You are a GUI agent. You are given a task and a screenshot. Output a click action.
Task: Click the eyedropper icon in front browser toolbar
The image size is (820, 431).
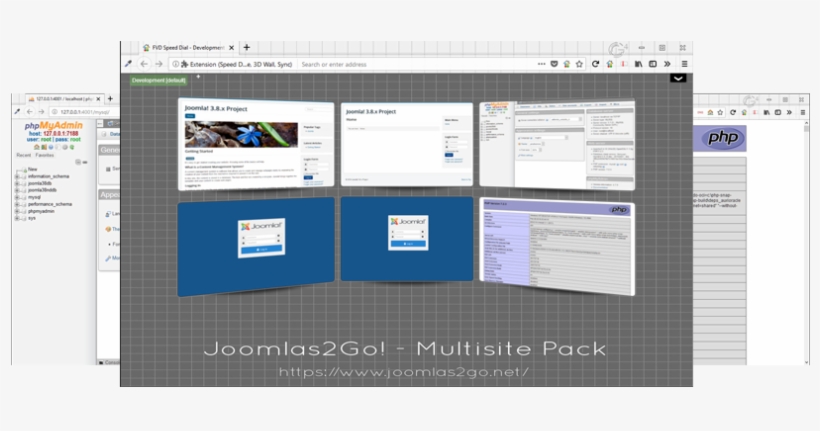point(128,64)
